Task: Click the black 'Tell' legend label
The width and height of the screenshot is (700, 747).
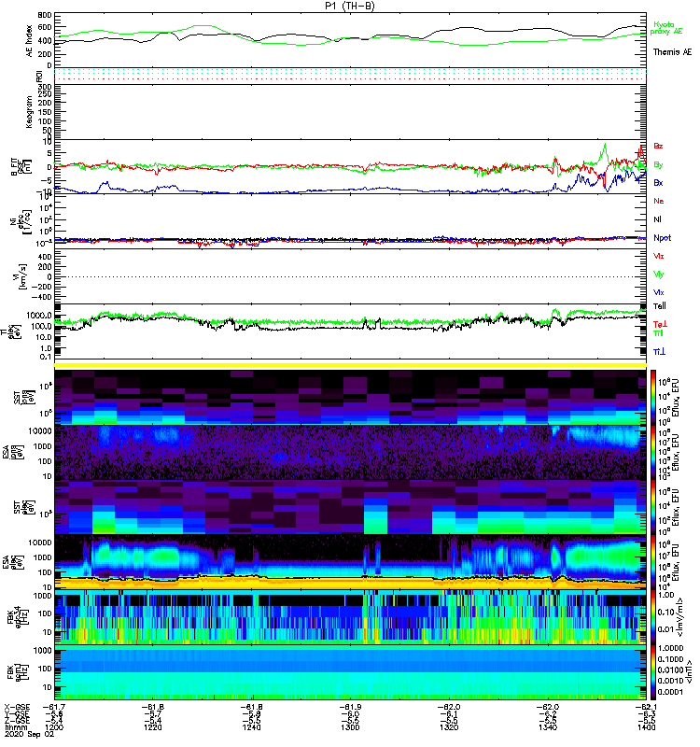Action: tap(660, 306)
